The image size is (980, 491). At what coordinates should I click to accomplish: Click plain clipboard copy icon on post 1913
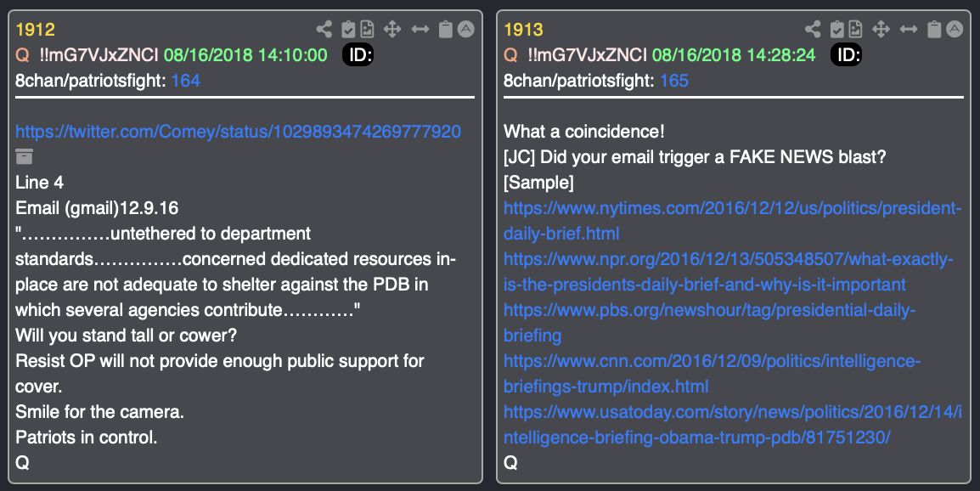[x=934, y=30]
